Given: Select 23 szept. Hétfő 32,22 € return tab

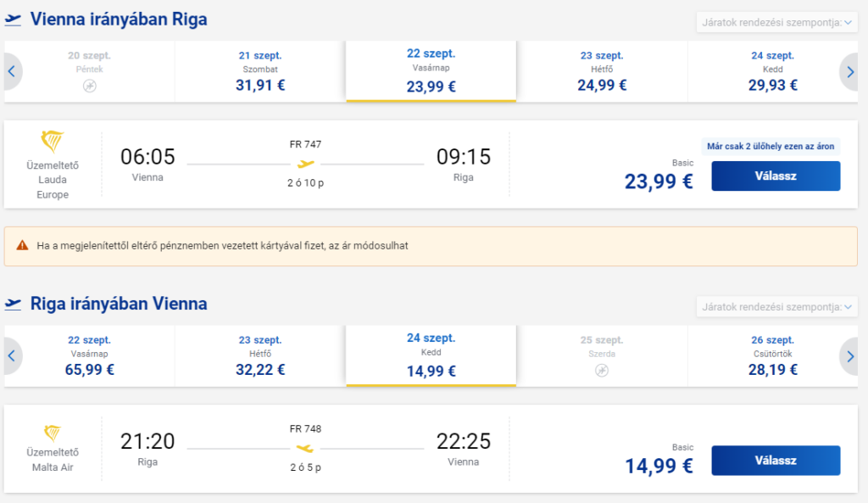Looking at the screenshot, I should coord(260,355).
